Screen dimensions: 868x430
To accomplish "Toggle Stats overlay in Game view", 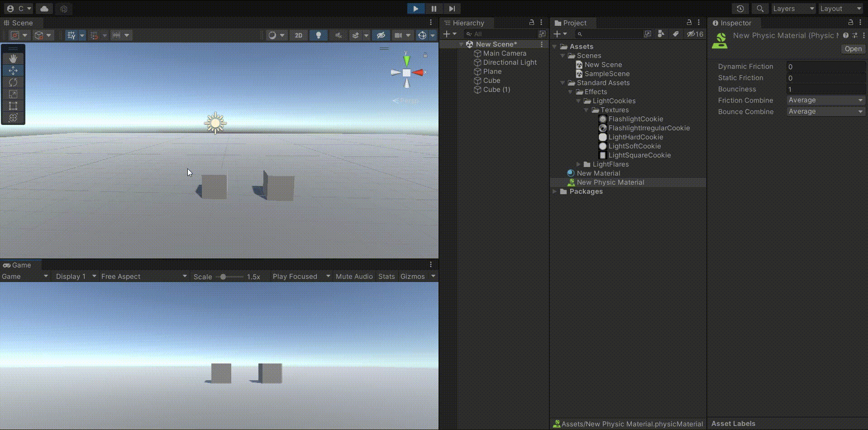I will [386, 277].
